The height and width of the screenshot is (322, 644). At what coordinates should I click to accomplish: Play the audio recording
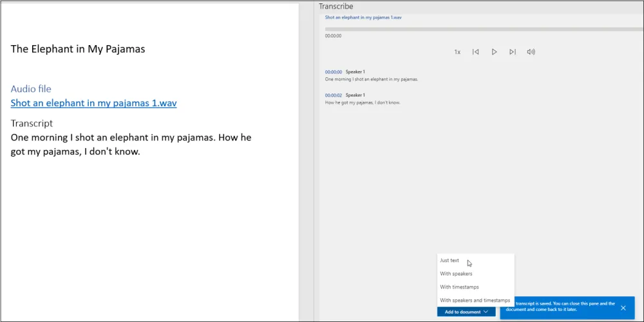click(x=494, y=52)
